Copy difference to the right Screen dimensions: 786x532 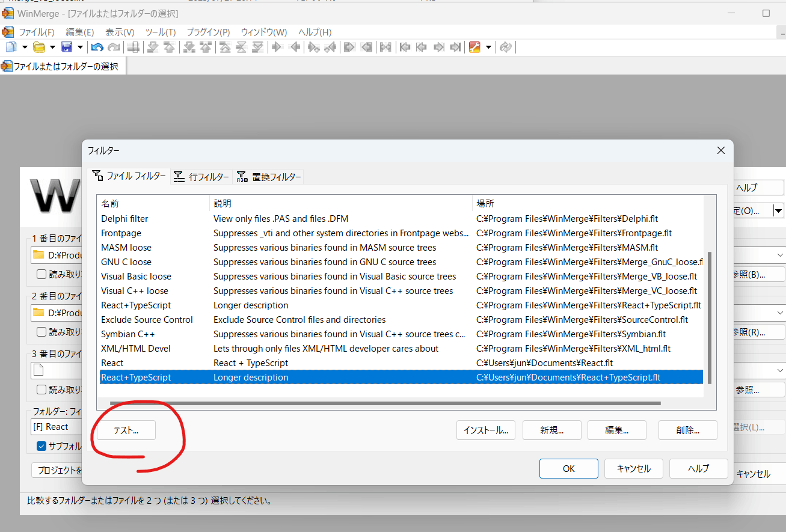[277, 47]
